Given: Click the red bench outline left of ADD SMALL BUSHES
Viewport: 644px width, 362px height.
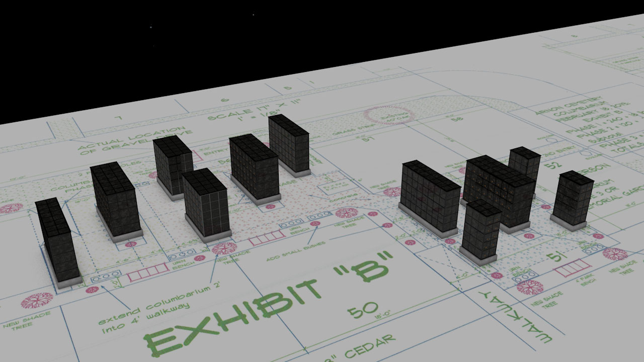Looking at the screenshot, I should 267,239.
